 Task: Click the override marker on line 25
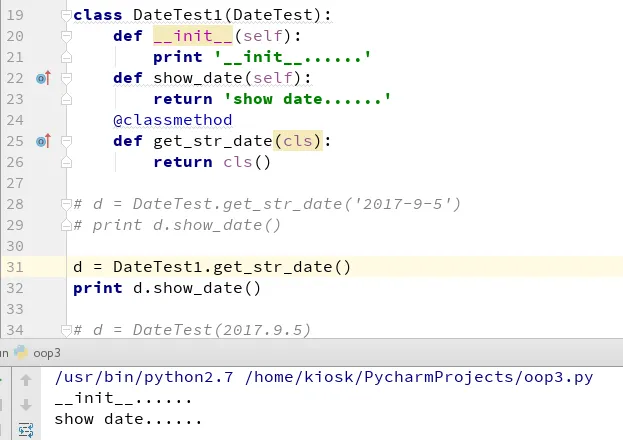[43, 141]
